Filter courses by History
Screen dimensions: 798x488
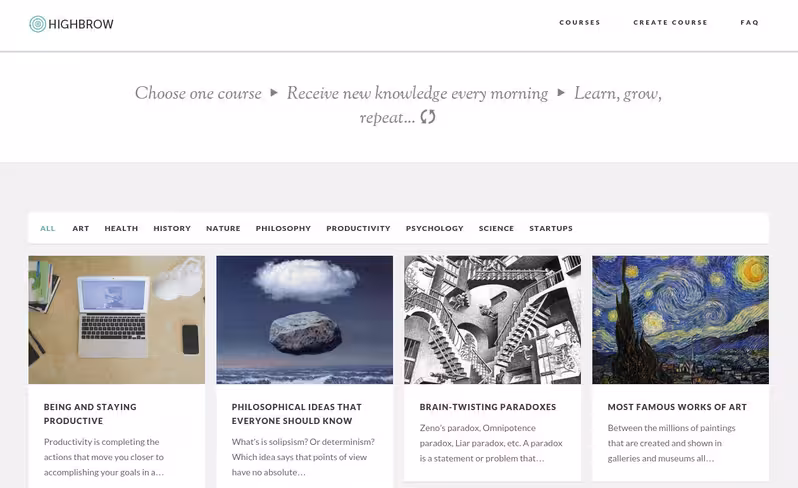pyautogui.click(x=172, y=228)
